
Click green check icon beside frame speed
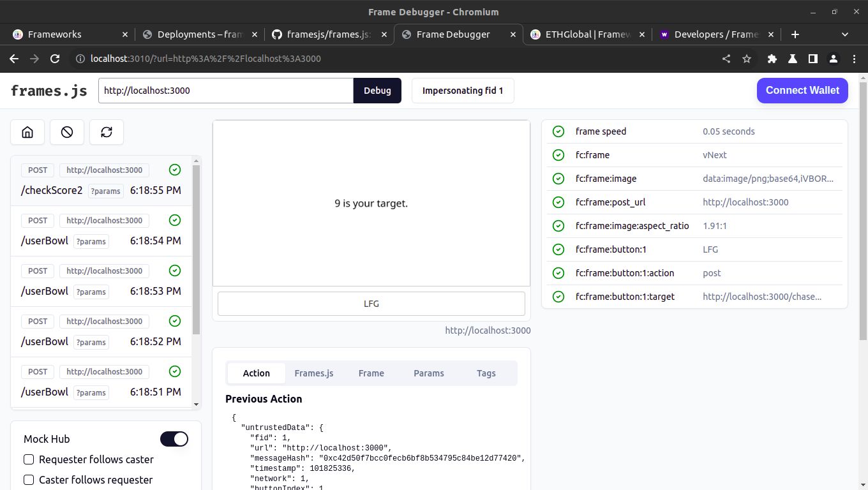click(558, 131)
